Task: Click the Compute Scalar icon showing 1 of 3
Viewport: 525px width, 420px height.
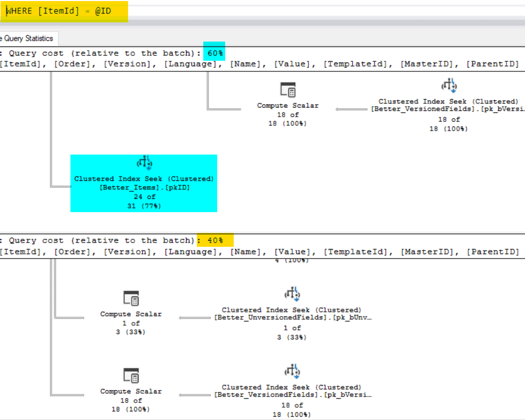Action: 131,298
